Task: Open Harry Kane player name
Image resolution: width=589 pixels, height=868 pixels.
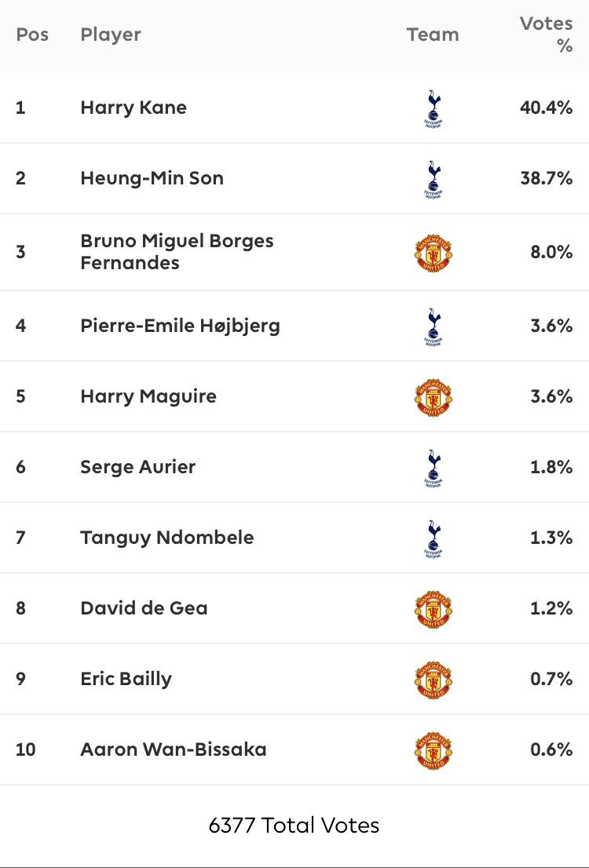Action: pyautogui.click(x=134, y=108)
